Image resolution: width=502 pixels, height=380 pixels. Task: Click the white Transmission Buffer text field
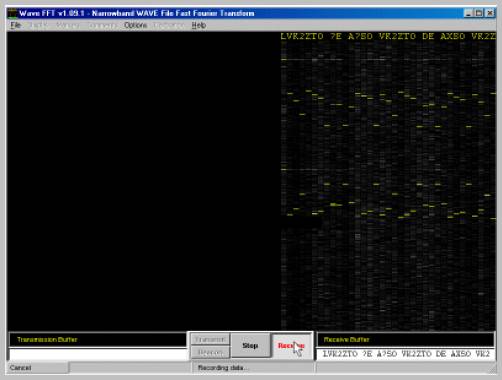click(99, 354)
